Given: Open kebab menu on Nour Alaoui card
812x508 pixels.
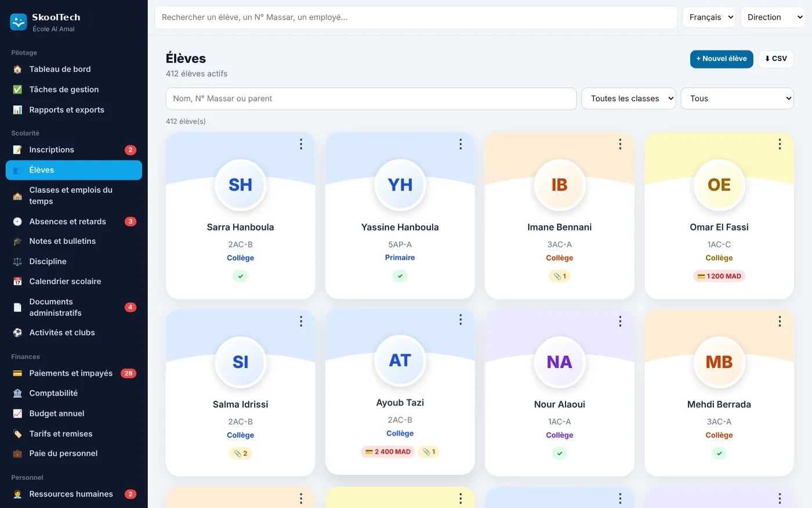Looking at the screenshot, I should coord(620,321).
